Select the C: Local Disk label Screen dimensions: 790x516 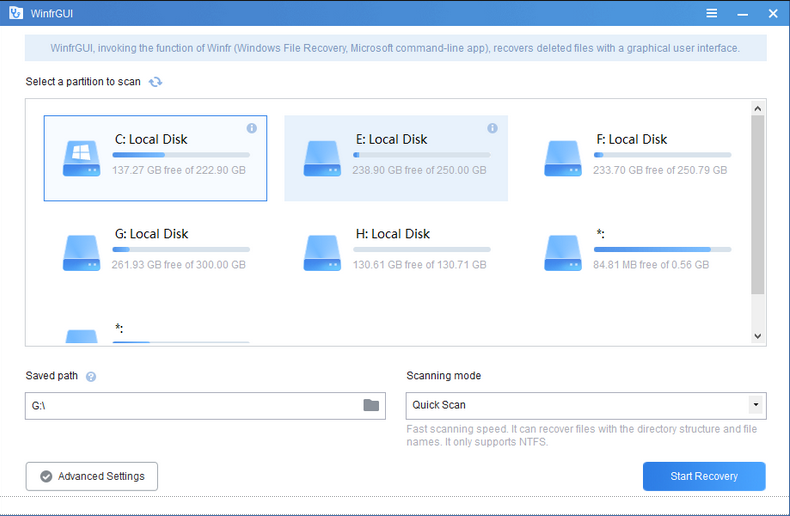[x=151, y=139]
